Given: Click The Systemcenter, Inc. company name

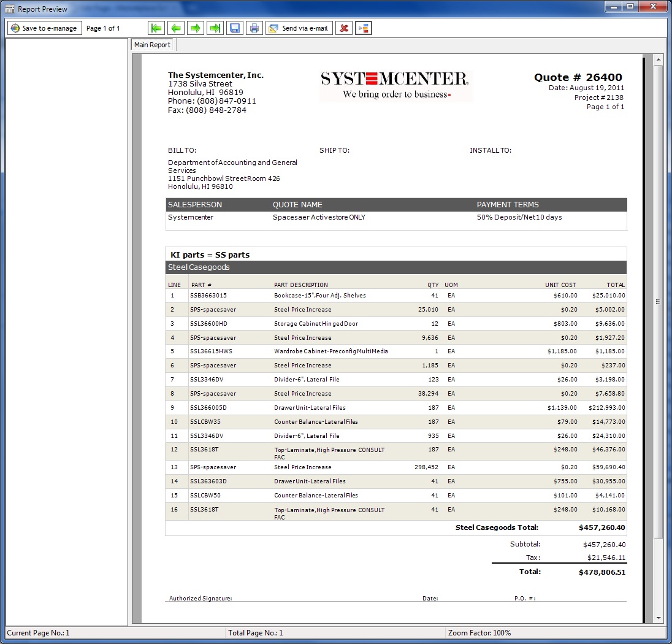Looking at the screenshot, I should (216, 75).
